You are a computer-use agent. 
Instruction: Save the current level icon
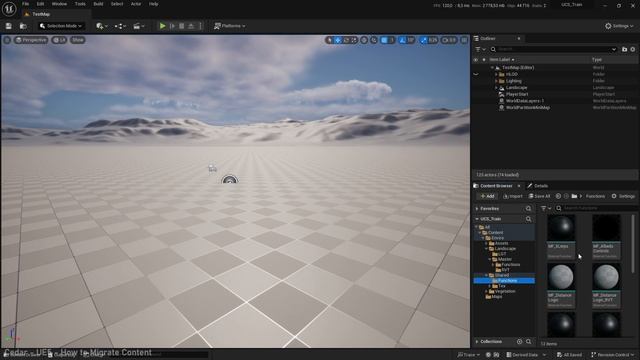click(x=9, y=26)
